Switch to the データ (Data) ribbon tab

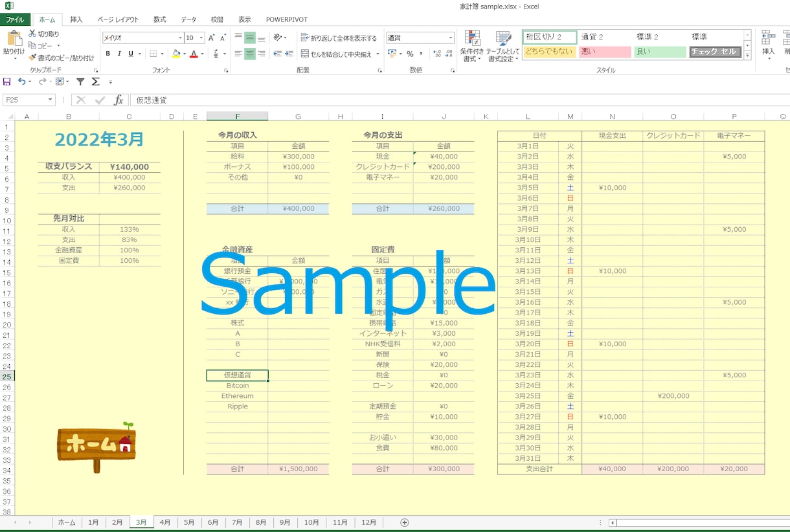coord(188,19)
